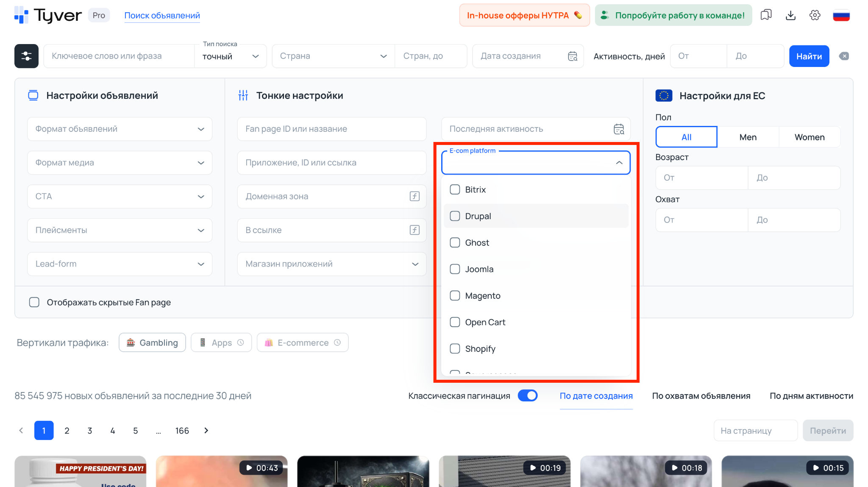Click the Facebook icon in Доменная зона field

tap(414, 196)
